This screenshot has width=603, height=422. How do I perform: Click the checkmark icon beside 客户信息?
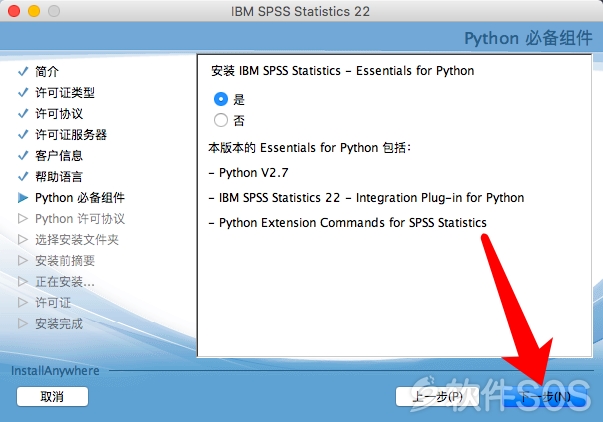(23, 155)
